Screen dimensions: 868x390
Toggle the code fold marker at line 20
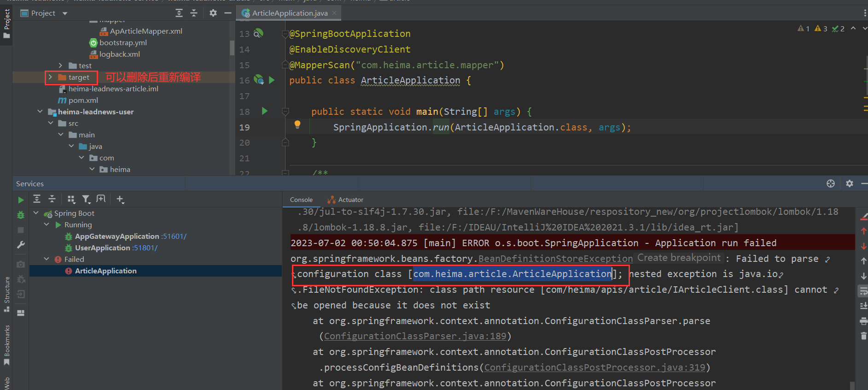point(285,142)
